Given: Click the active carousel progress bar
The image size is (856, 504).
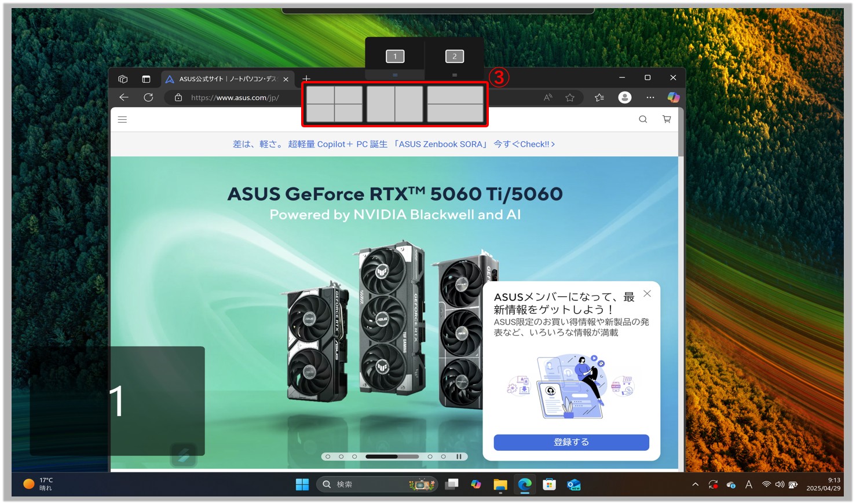Looking at the screenshot, I should coord(392,457).
